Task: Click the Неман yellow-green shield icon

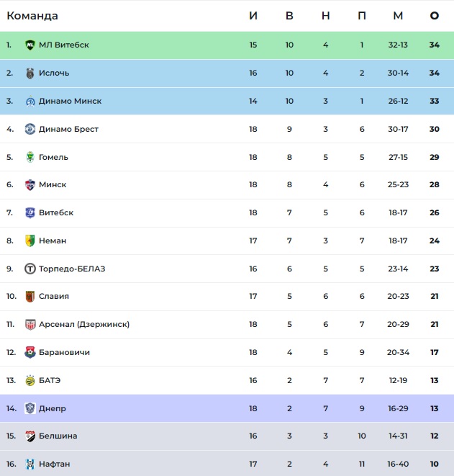Action: point(30,241)
